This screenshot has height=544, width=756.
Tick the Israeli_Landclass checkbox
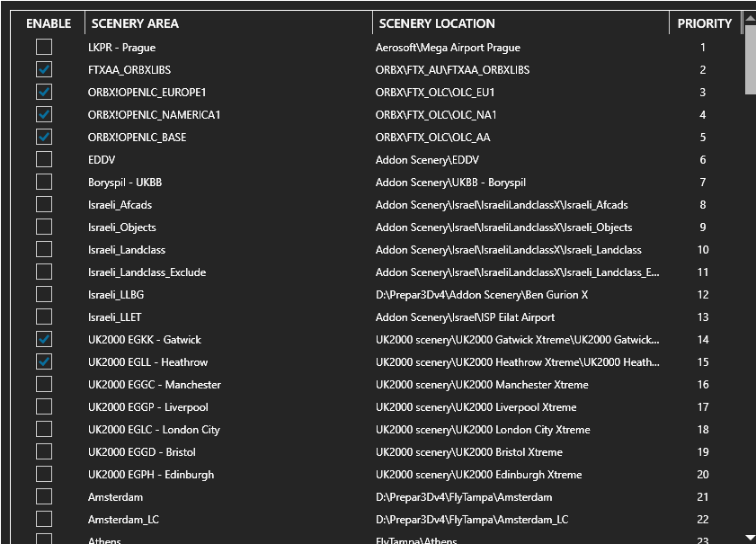(x=44, y=250)
